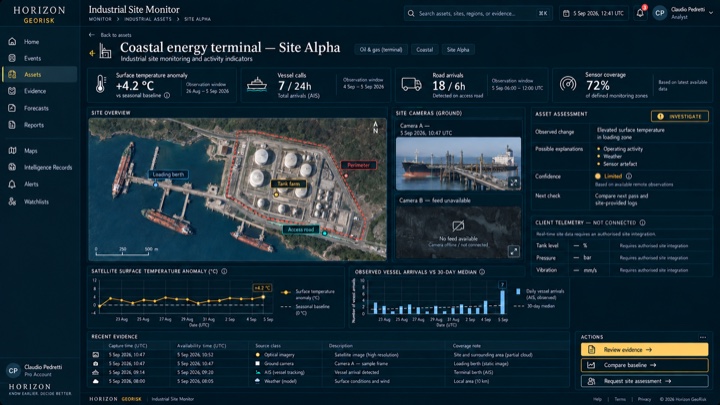Open Watchlists in the sidebar

point(39,202)
